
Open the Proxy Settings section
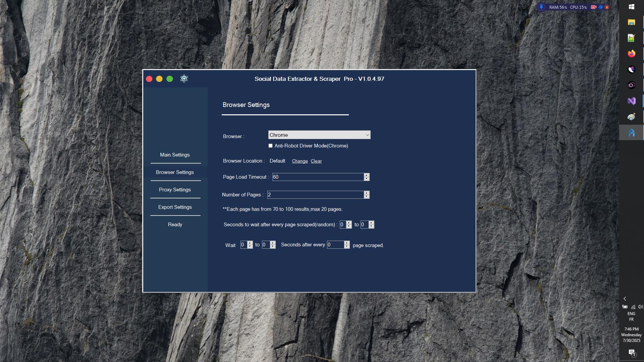[x=175, y=189]
